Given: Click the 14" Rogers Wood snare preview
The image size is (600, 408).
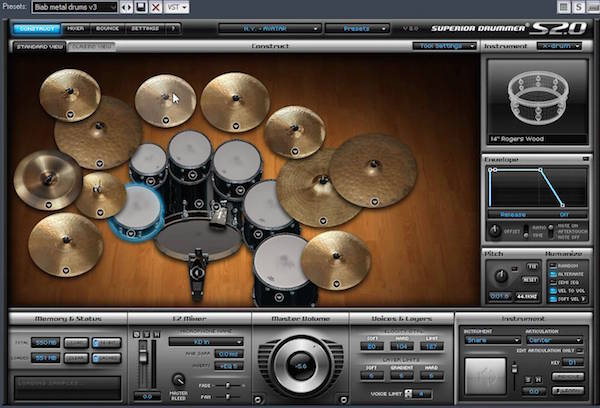Looking at the screenshot, I should 538,102.
